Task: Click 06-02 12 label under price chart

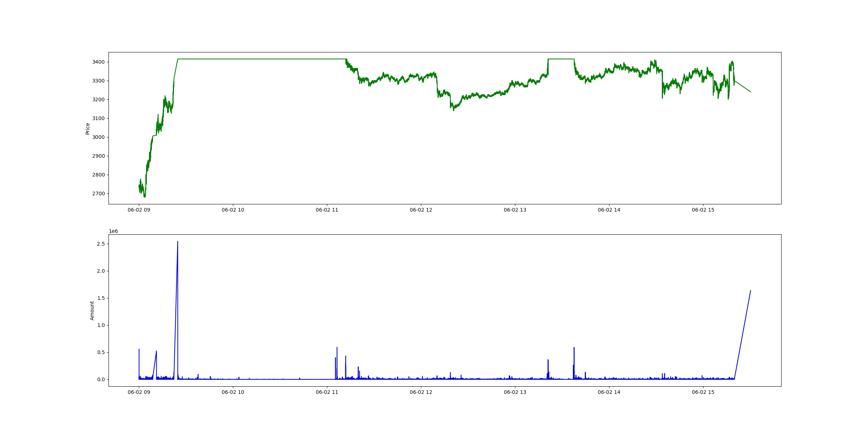Action: [x=421, y=210]
